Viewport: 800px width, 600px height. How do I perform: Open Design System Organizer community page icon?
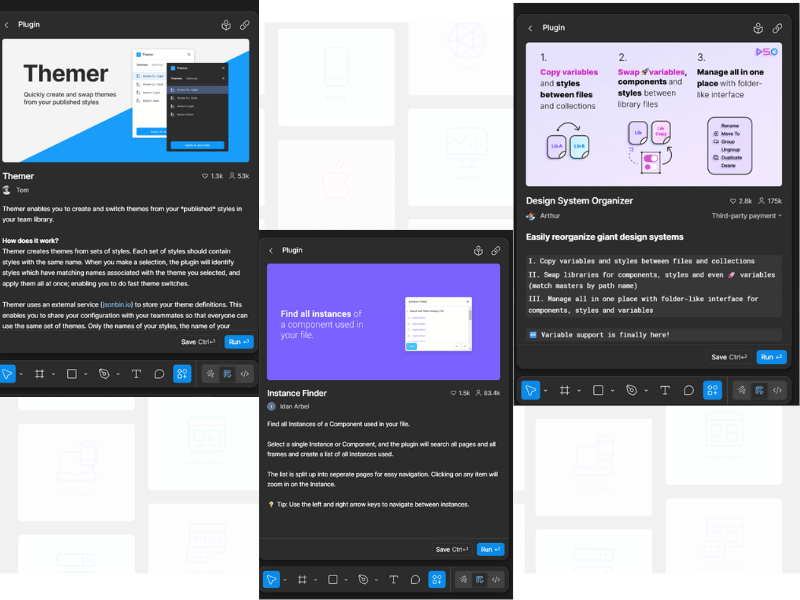758,29
